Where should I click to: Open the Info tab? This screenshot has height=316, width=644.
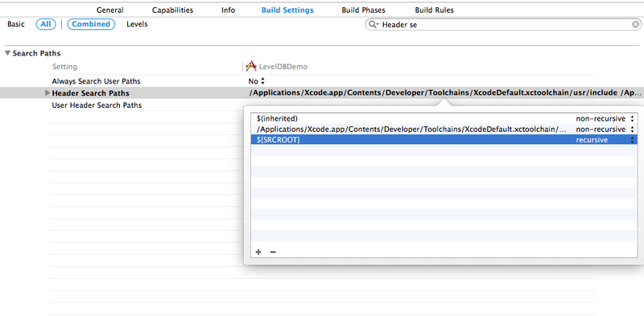(229, 10)
